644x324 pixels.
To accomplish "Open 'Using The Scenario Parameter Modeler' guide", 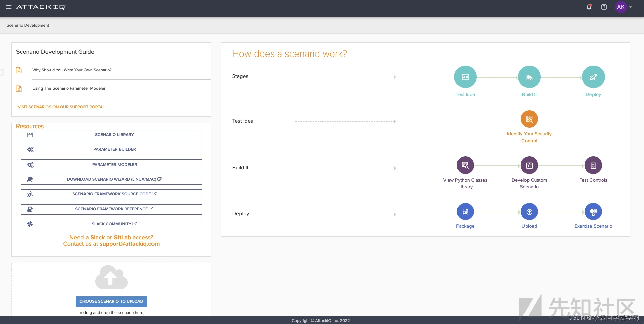I will 69,88.
